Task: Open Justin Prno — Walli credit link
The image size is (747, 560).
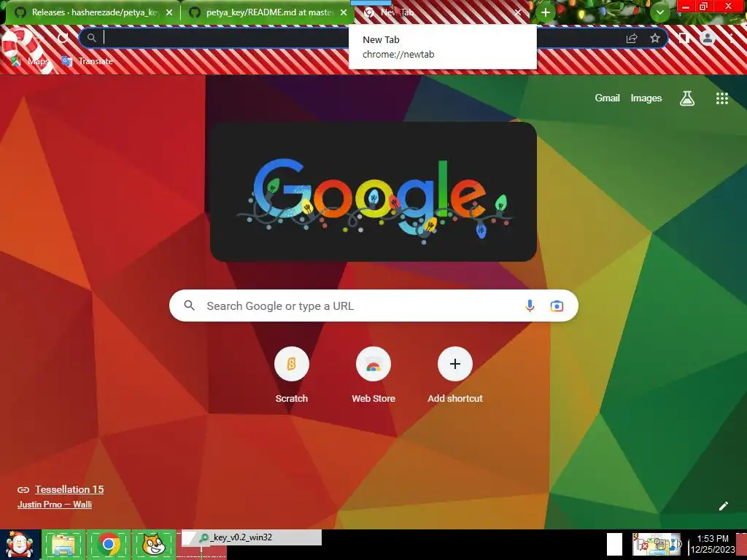Action: point(55,505)
